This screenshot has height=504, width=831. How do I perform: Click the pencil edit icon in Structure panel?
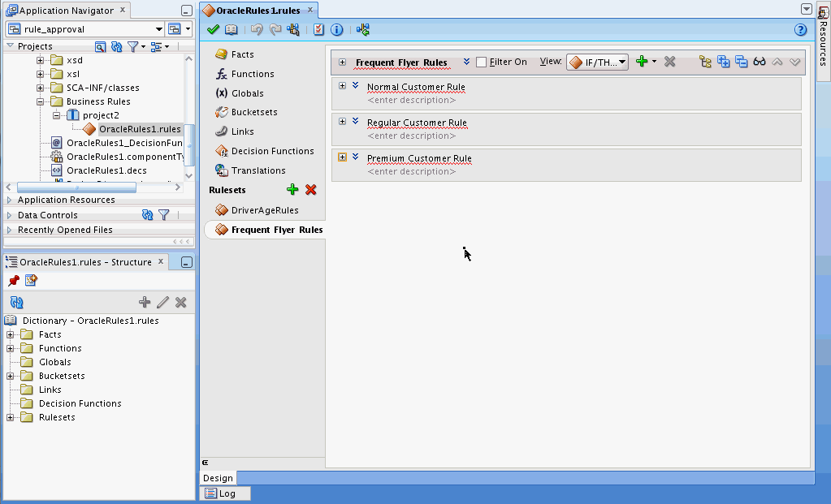[162, 302]
